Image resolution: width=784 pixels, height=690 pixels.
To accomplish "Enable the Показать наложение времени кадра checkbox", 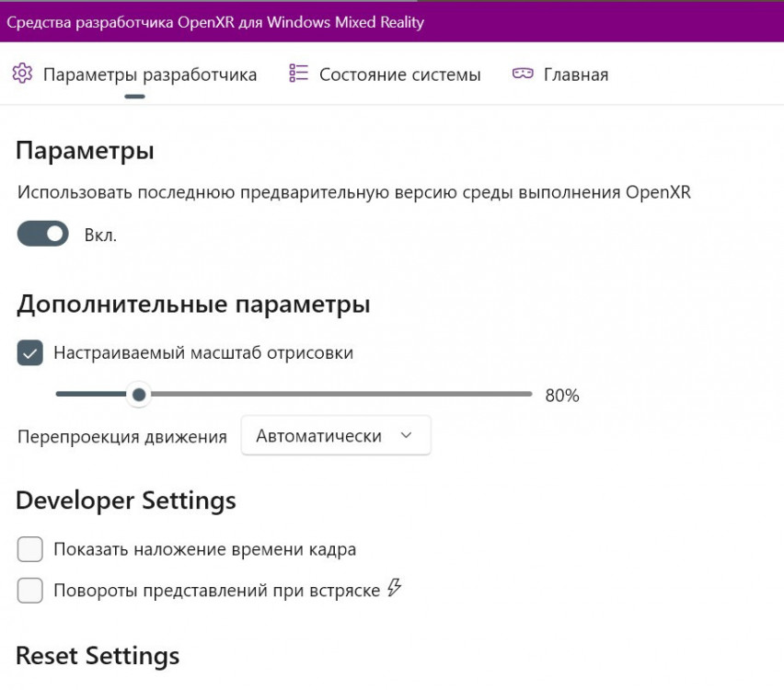I will [30, 550].
